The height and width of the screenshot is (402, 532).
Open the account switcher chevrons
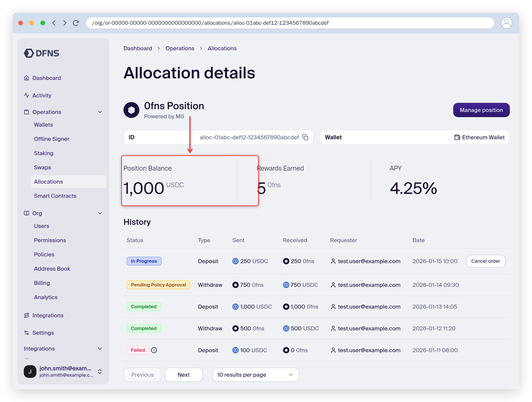point(100,372)
